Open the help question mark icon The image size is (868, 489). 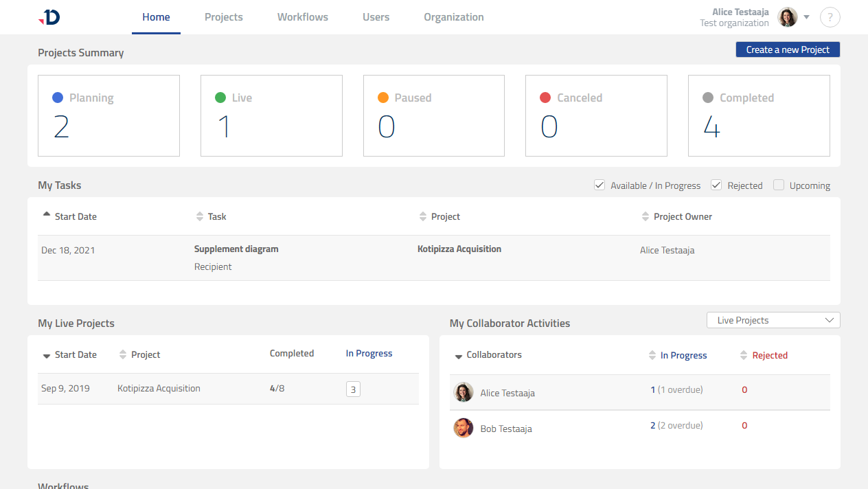[830, 17]
